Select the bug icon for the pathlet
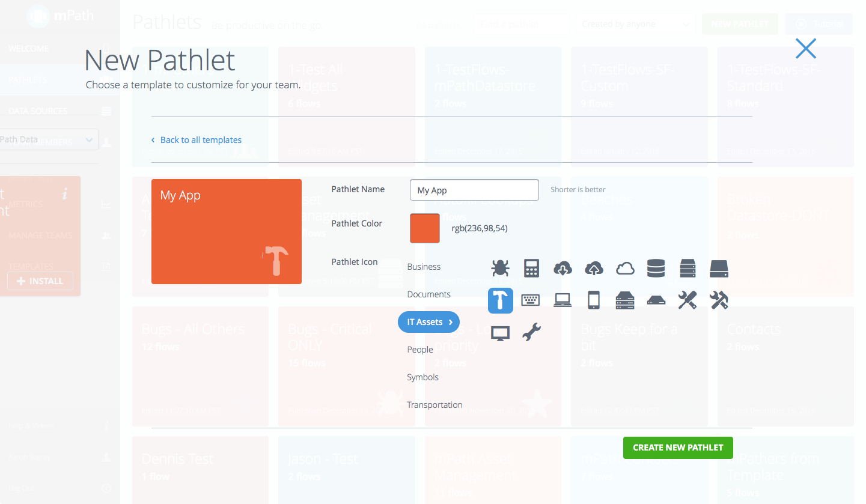 500,268
